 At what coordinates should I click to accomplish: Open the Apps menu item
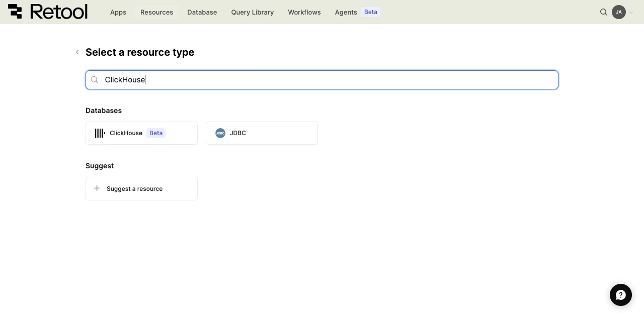tap(118, 12)
